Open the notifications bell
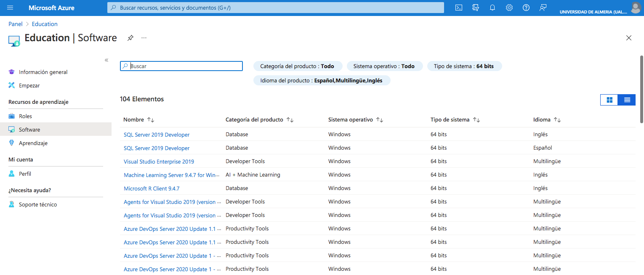 [x=492, y=8]
